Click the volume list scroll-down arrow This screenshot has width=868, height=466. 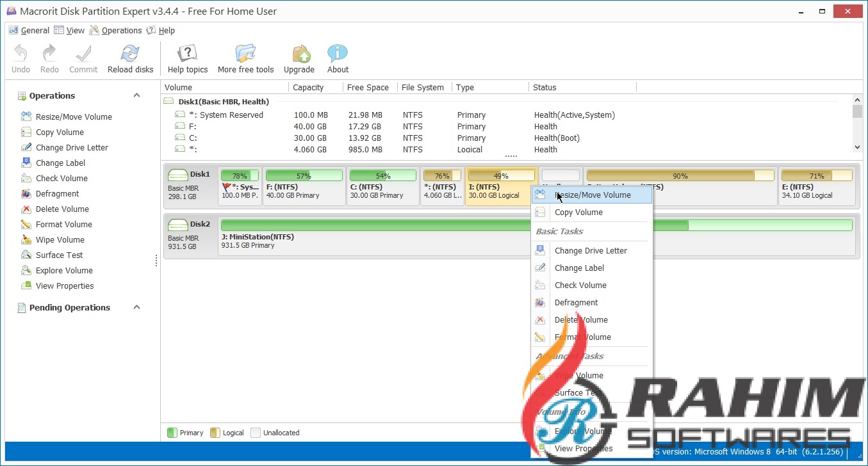click(857, 147)
